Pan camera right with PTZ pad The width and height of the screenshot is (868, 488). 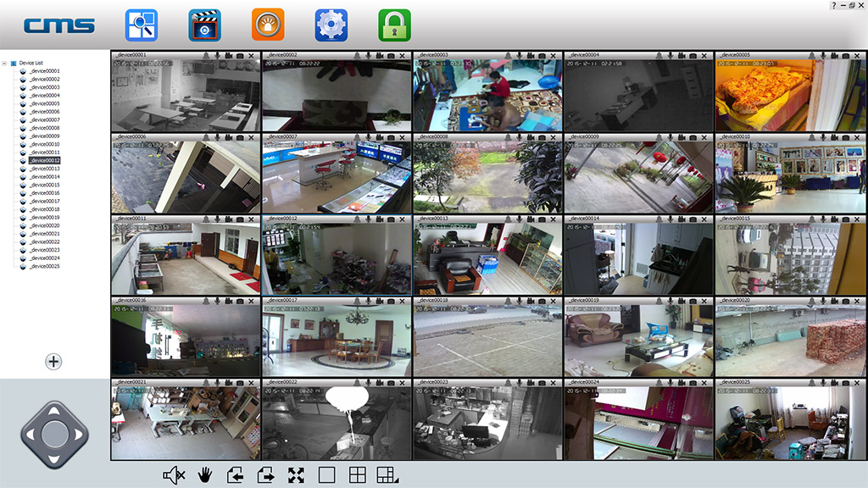[79, 435]
